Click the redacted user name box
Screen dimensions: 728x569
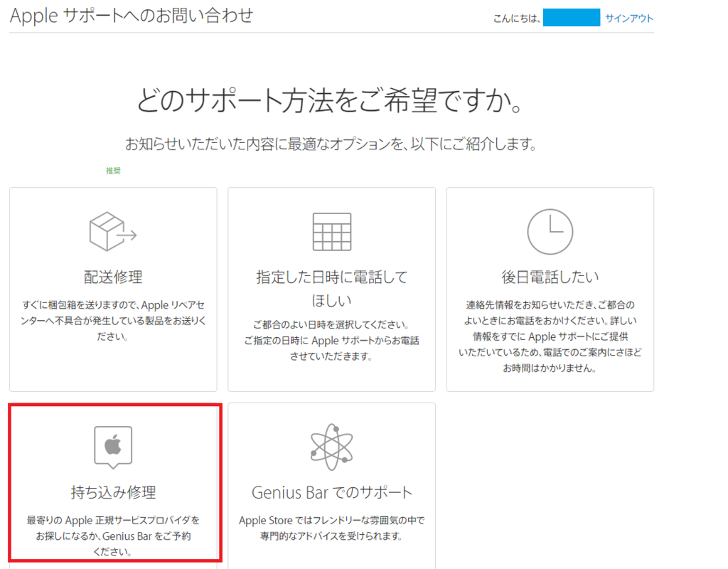[571, 18]
